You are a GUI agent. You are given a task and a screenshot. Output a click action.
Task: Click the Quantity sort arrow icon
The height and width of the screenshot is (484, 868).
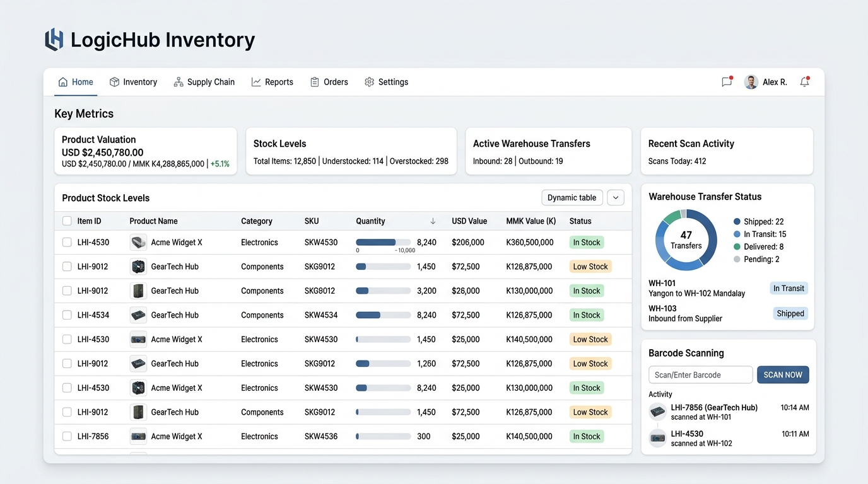433,221
